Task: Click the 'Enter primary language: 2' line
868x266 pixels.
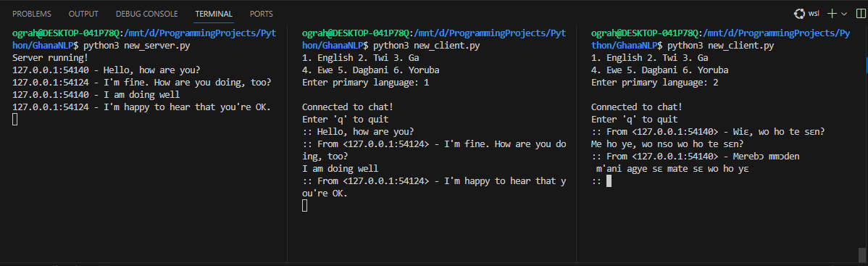Action: (x=655, y=83)
